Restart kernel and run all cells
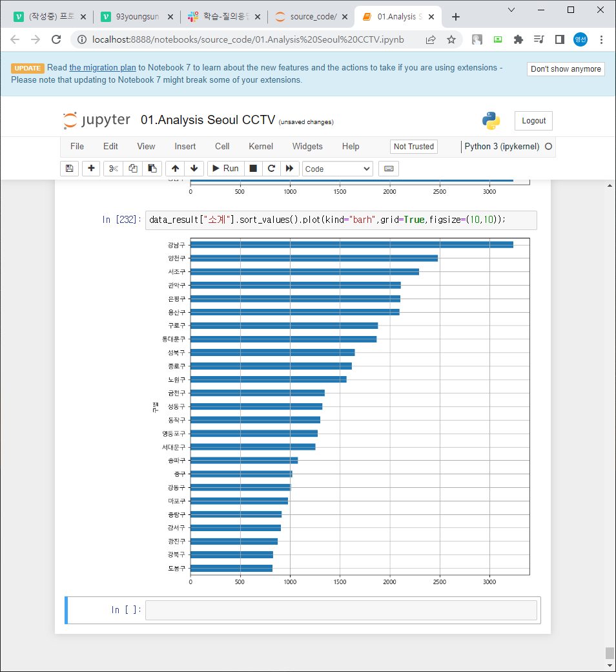This screenshot has height=672, width=616. (x=289, y=169)
